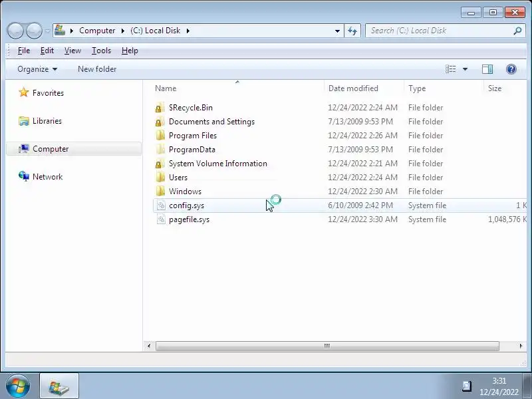Click the Program Files name text

193,136
